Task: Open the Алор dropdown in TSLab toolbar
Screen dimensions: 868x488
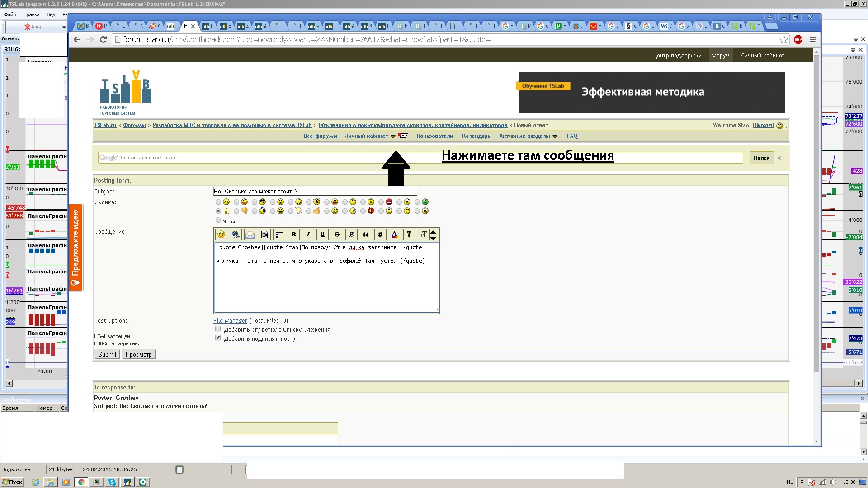Action: click(x=64, y=27)
